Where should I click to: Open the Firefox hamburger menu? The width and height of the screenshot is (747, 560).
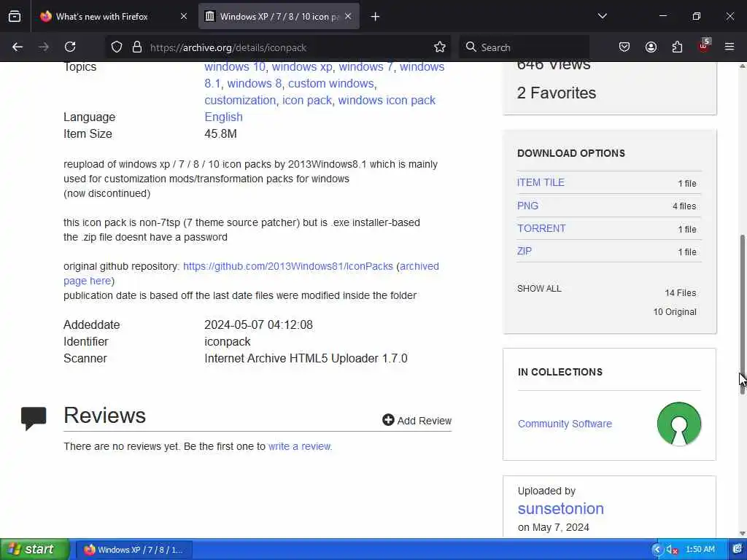[x=729, y=47]
